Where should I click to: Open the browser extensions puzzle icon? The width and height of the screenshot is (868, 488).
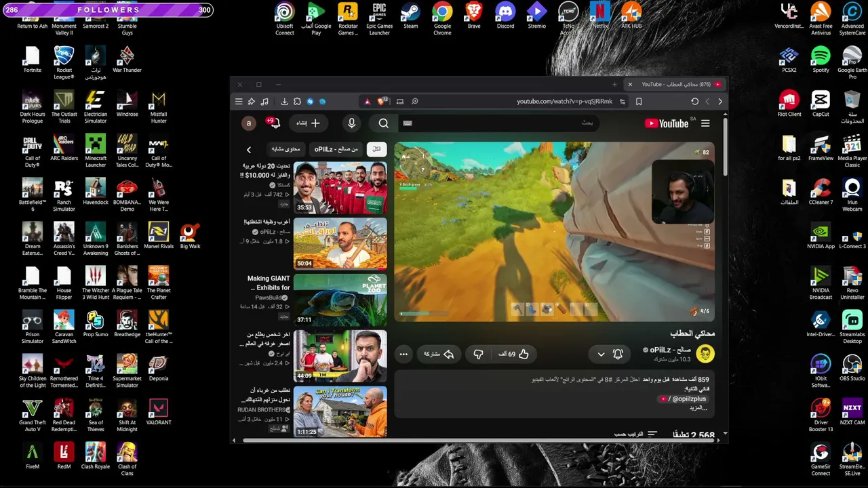tap(297, 102)
